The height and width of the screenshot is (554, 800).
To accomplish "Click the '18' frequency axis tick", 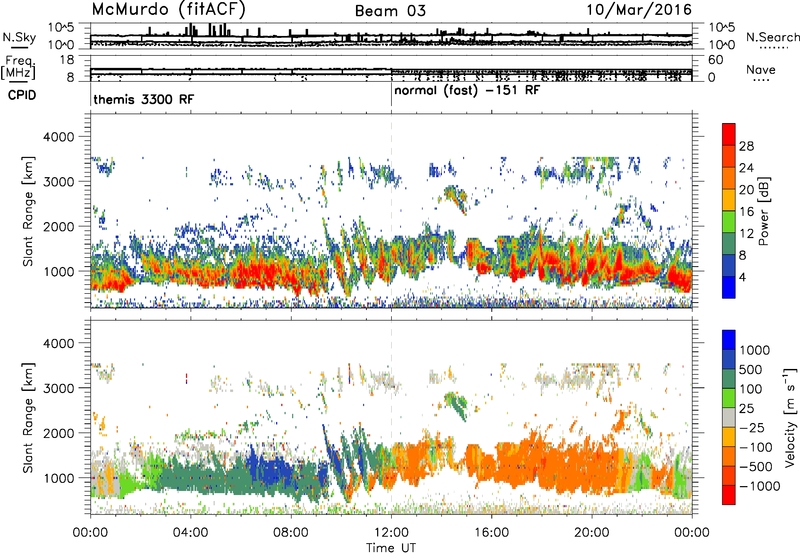I will [67, 60].
